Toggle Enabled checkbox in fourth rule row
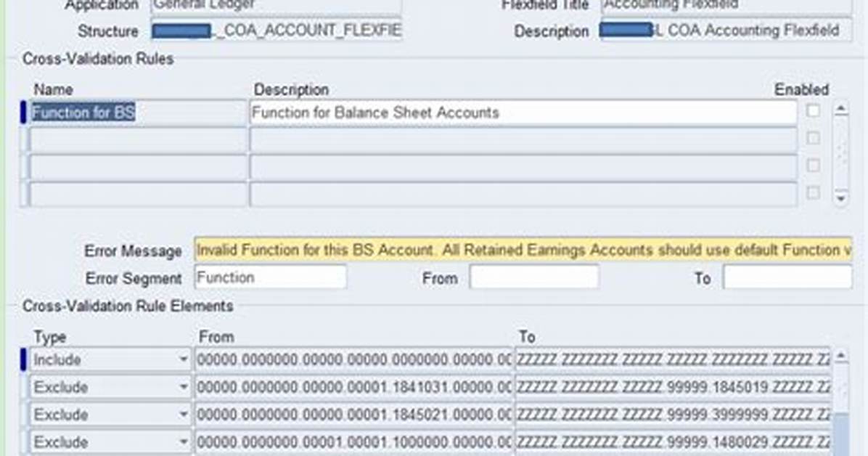The image size is (868, 456). pyautogui.click(x=813, y=192)
